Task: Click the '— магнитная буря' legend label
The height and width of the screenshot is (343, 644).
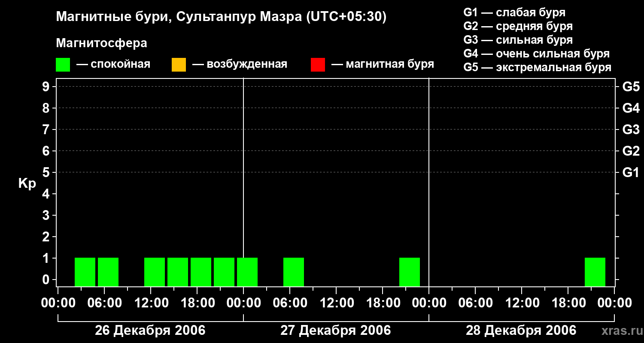Action: click(x=383, y=64)
